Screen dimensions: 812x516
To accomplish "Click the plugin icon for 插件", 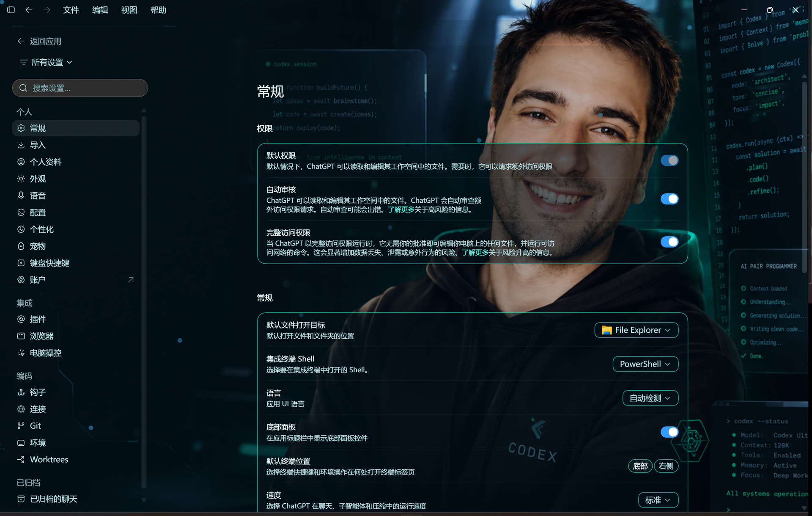I will (21, 319).
